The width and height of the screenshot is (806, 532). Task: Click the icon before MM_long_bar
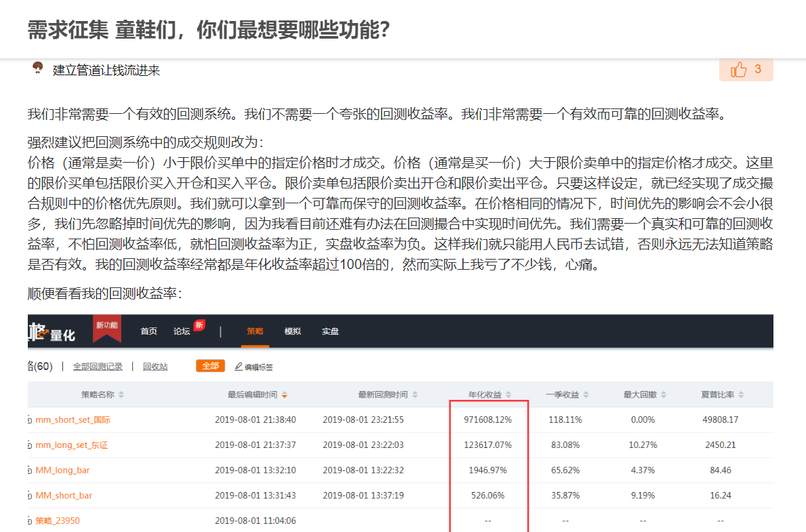pyautogui.click(x=29, y=470)
